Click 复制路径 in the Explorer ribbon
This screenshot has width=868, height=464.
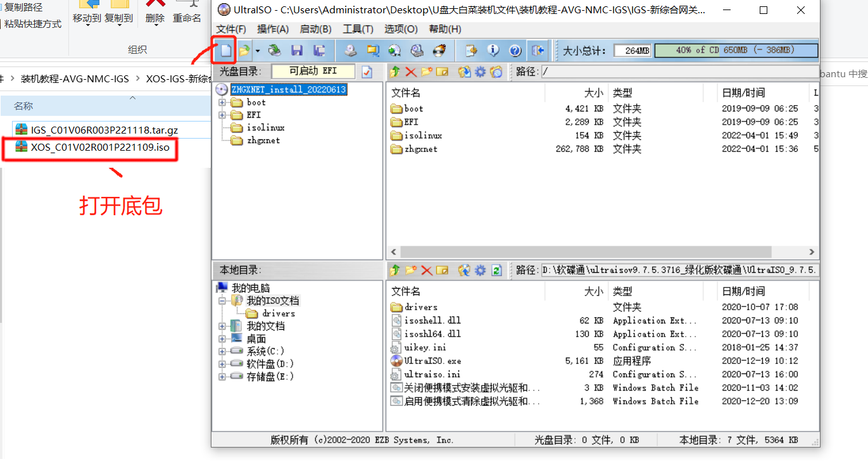[x=23, y=8]
